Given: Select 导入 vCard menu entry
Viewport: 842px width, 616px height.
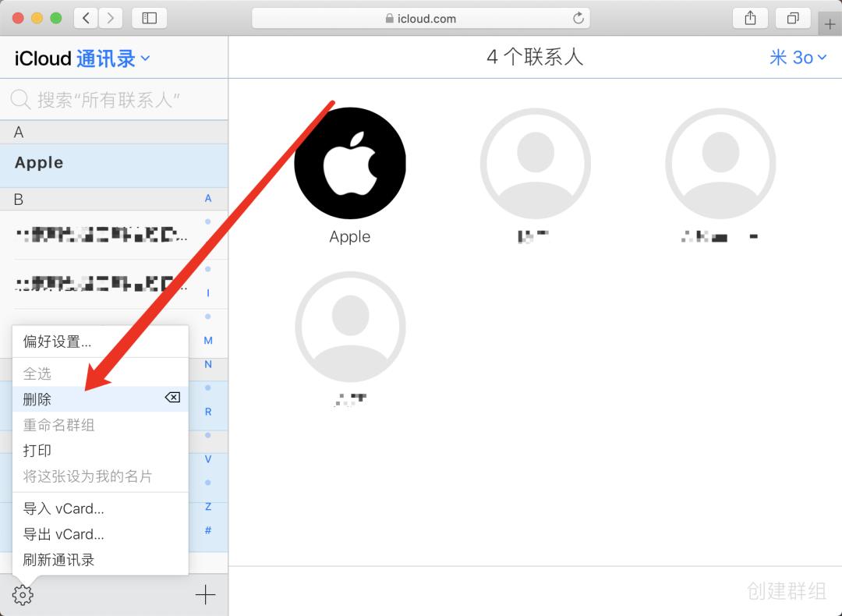Looking at the screenshot, I should click(x=63, y=508).
